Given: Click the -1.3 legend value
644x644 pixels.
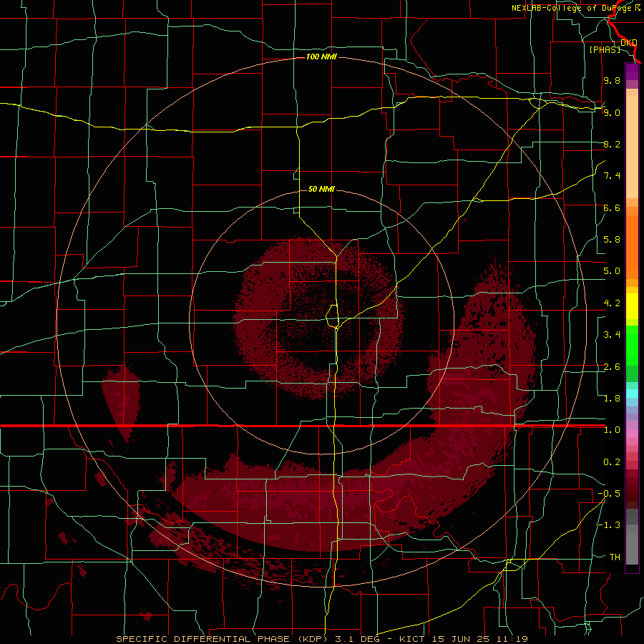Looking at the screenshot, I should tap(609, 525).
